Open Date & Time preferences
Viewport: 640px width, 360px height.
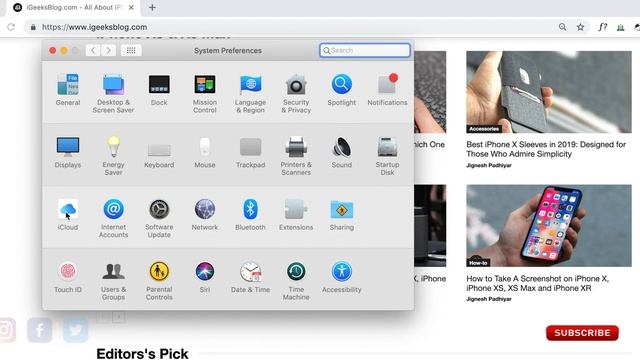[250, 278]
